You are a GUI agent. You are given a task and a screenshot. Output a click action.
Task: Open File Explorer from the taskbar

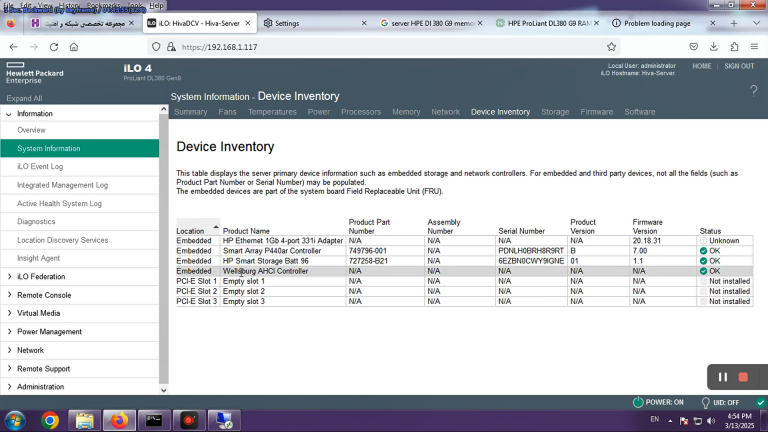coord(84,421)
